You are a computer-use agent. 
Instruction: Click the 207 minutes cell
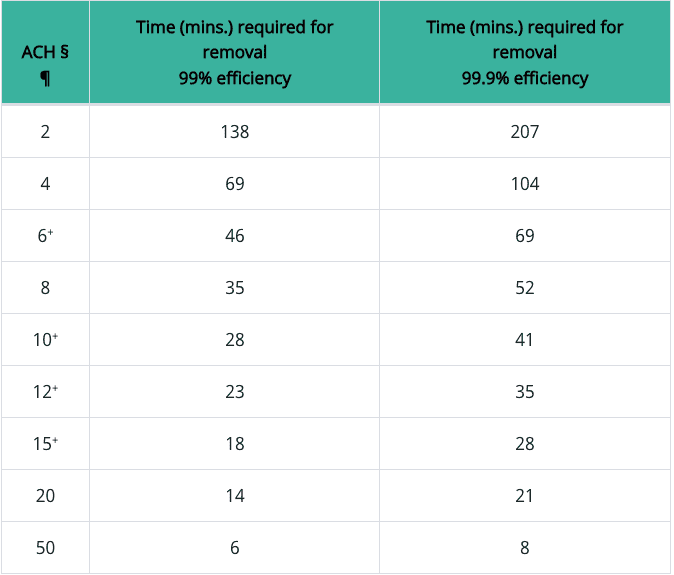click(524, 131)
